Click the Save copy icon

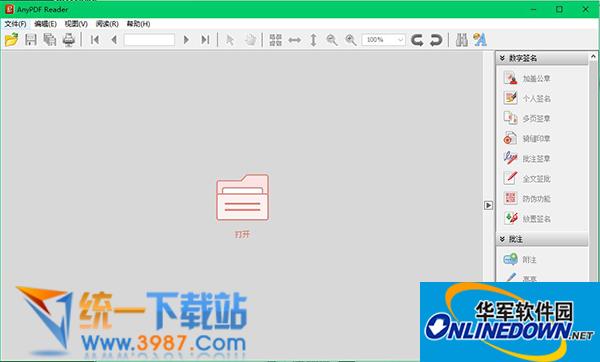tap(50, 39)
